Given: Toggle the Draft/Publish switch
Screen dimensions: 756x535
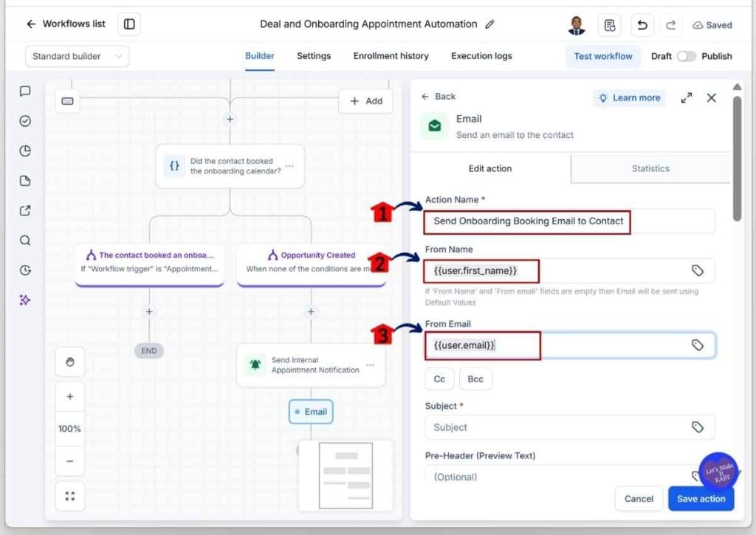Looking at the screenshot, I should (x=686, y=56).
